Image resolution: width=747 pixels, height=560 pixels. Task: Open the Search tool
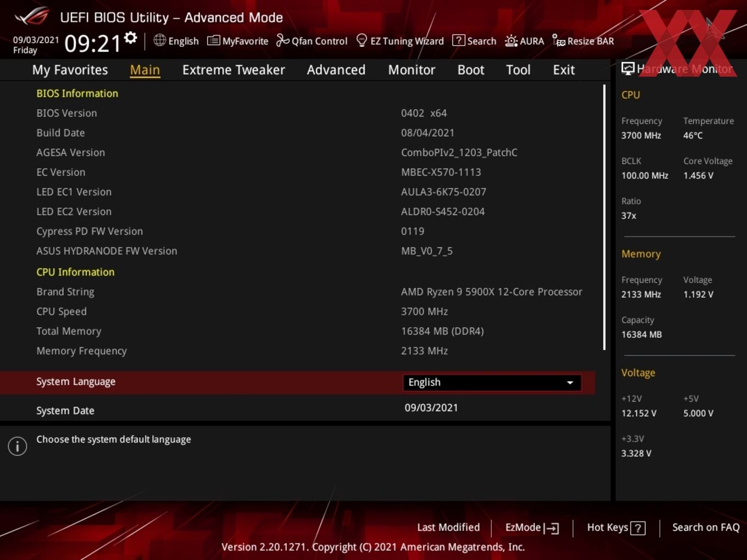tap(474, 41)
